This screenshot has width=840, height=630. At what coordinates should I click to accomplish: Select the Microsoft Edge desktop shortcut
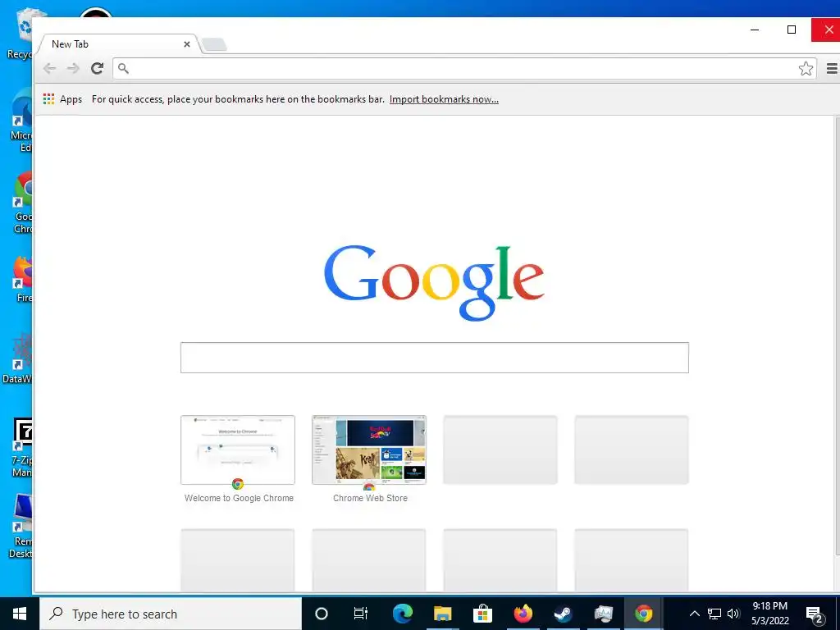[x=21, y=121]
